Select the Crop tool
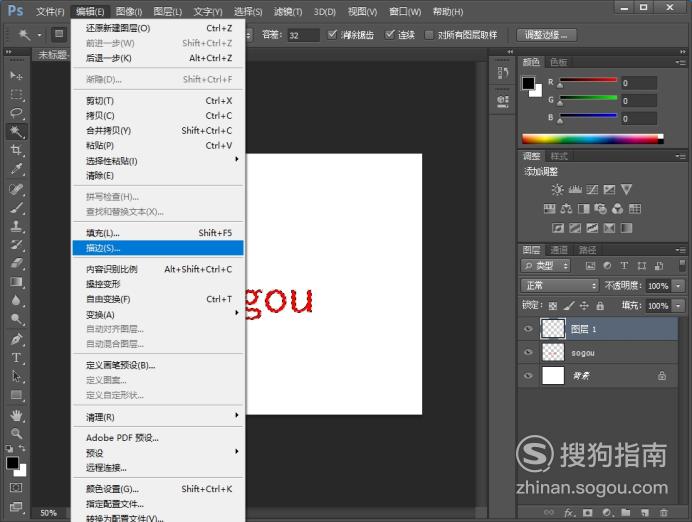 [16, 150]
